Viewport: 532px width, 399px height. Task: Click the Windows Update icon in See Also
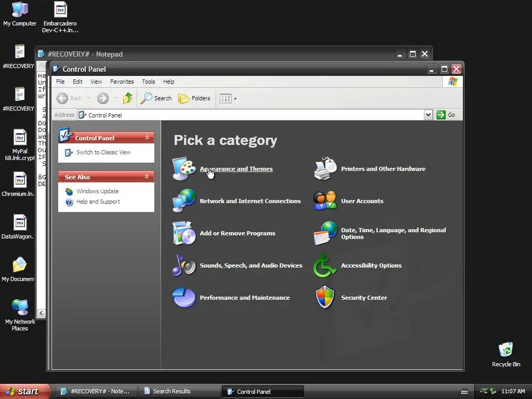click(69, 191)
